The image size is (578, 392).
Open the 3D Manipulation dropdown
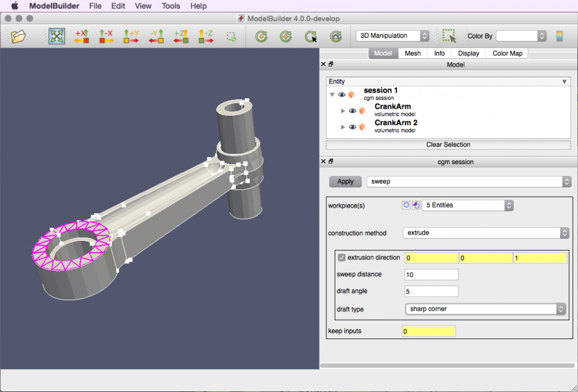tap(392, 36)
